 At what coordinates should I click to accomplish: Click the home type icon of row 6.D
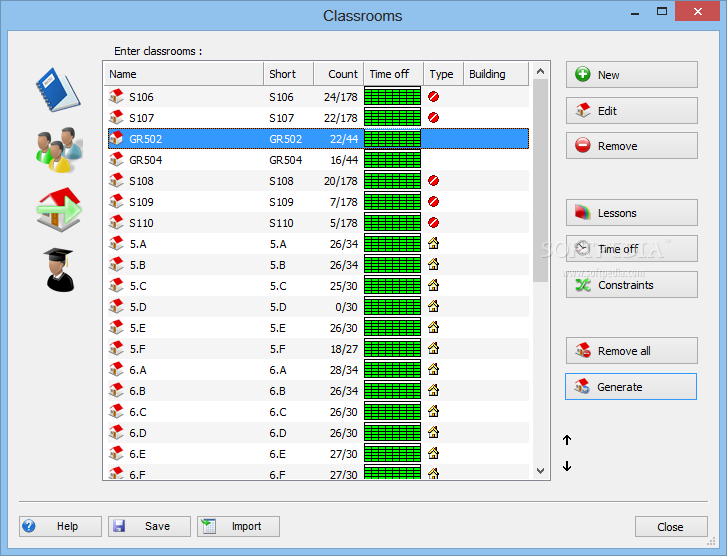[x=434, y=432]
